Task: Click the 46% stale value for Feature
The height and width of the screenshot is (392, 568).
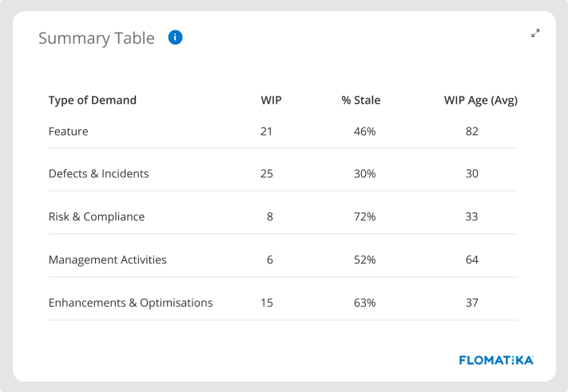Action: (x=365, y=131)
